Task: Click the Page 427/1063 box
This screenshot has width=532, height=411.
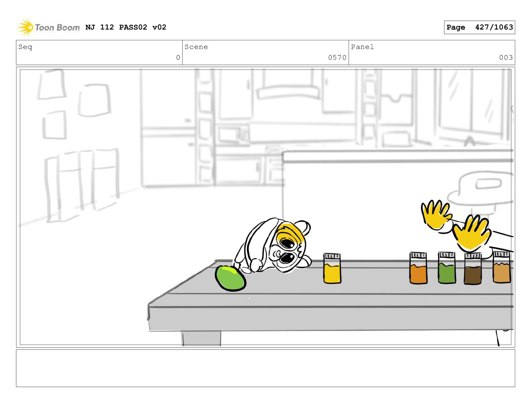Action: [479, 27]
